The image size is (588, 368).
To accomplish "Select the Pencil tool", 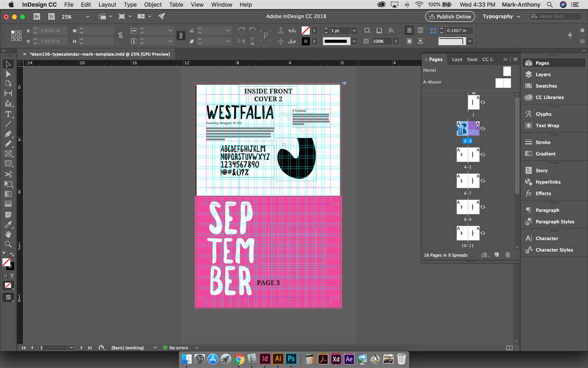I will click(x=8, y=144).
